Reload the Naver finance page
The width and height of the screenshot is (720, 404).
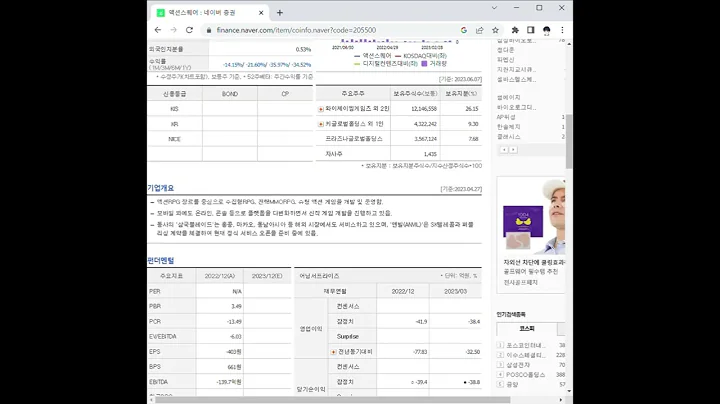(189, 30)
